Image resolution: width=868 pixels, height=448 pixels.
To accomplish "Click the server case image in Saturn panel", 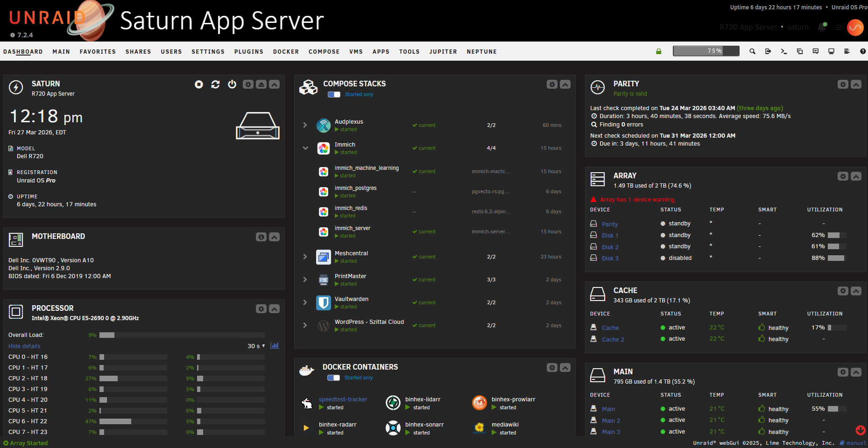I will 258,126.
